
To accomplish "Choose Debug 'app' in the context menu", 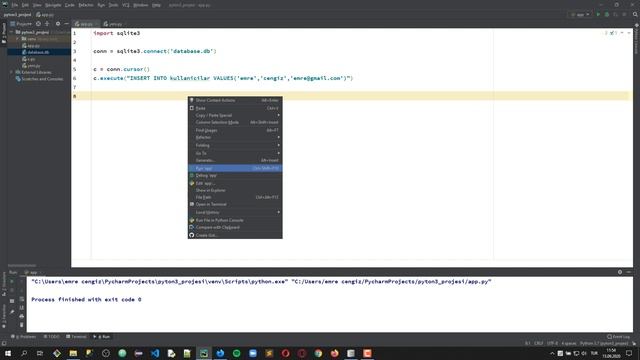I will click(235, 176).
